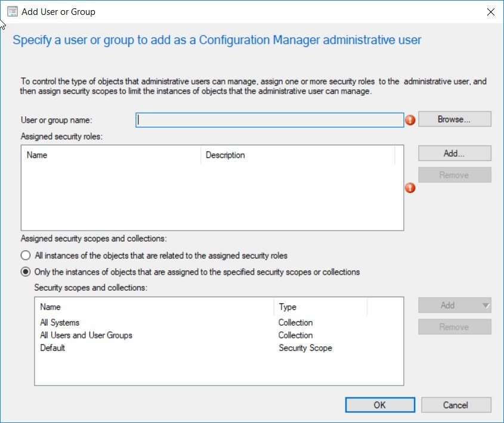Click the Description column header in roles list

pos(298,155)
